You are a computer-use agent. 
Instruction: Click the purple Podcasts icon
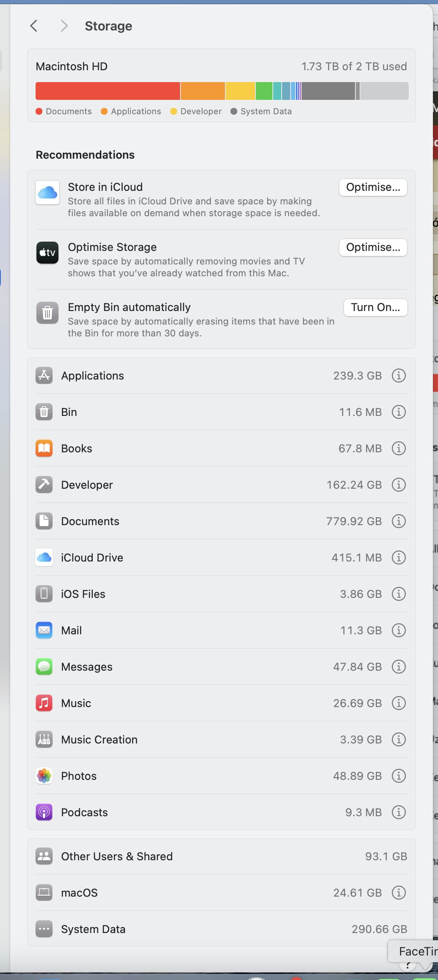click(x=44, y=812)
